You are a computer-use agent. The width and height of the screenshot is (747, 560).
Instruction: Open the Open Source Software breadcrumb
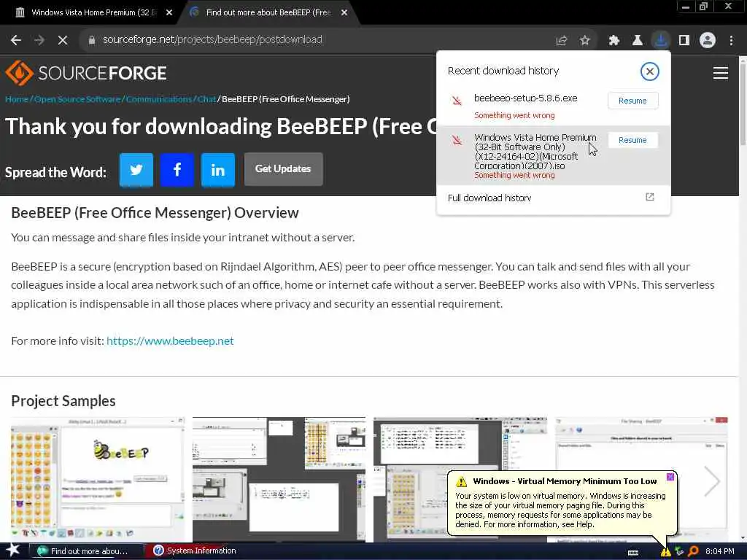click(77, 99)
